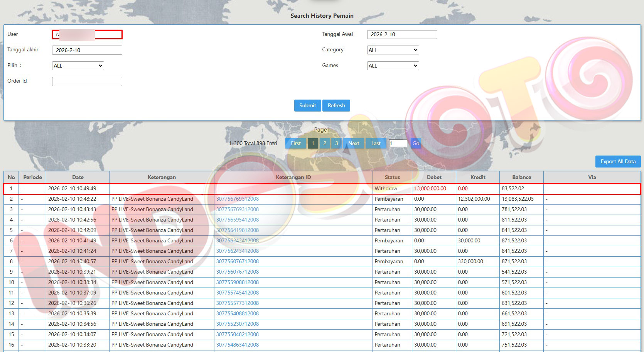Click the Refresh button
The height and width of the screenshot is (352, 644).
[x=336, y=105]
